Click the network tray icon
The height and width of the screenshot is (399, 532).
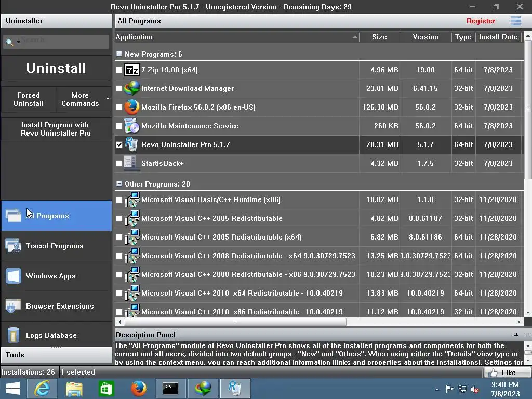[x=462, y=389]
